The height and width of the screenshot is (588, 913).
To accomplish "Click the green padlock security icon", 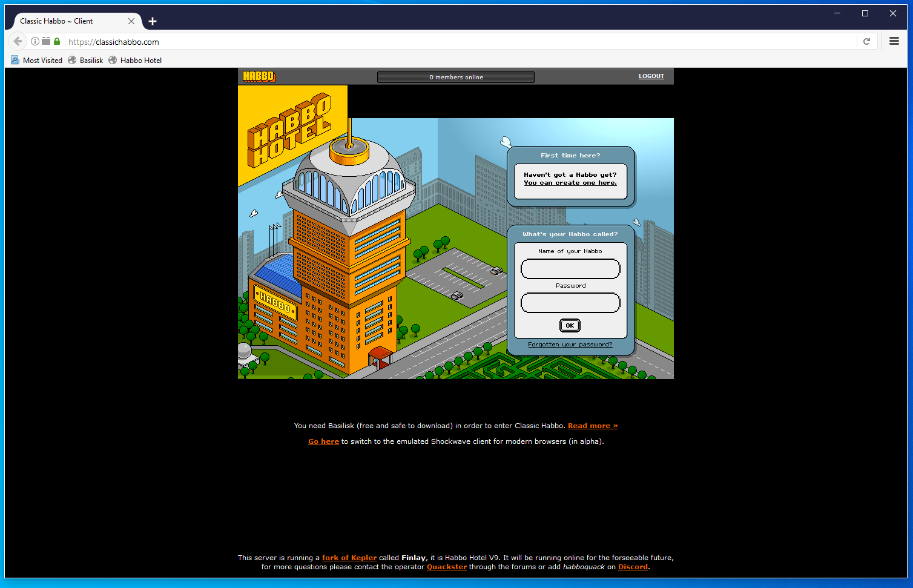I will point(57,41).
